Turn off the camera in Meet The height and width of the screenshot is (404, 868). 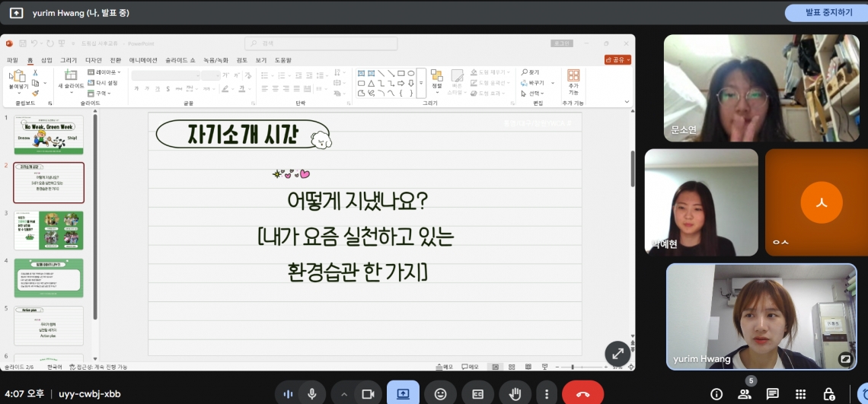368,394
